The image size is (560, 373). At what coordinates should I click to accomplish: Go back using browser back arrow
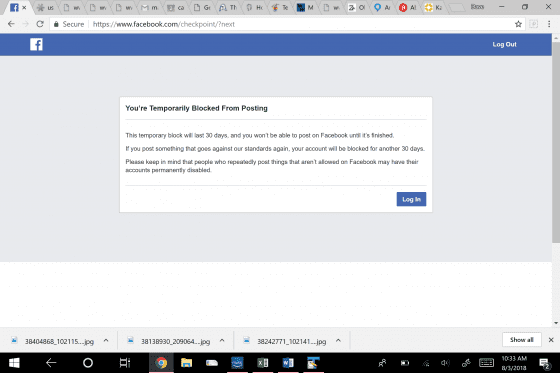[x=11, y=24]
